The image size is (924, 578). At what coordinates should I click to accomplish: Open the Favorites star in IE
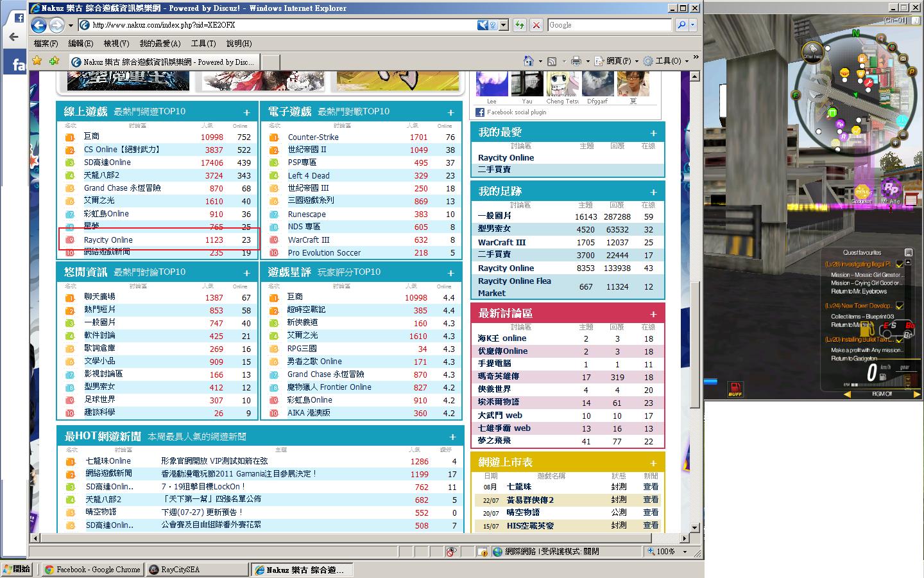point(37,61)
